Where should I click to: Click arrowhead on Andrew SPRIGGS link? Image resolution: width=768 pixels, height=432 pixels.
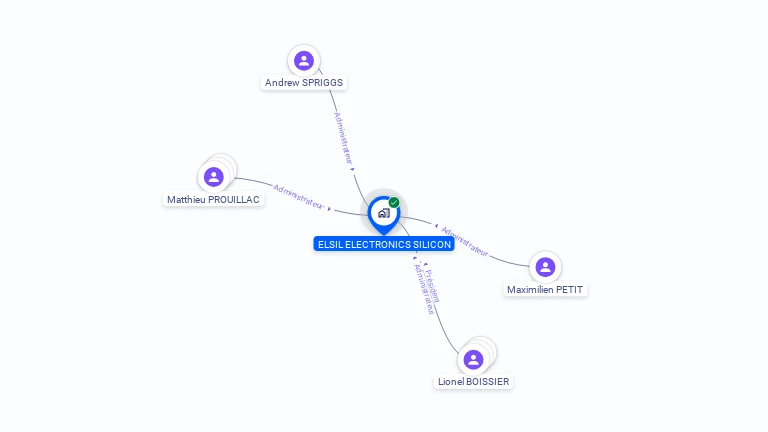[x=352, y=169]
